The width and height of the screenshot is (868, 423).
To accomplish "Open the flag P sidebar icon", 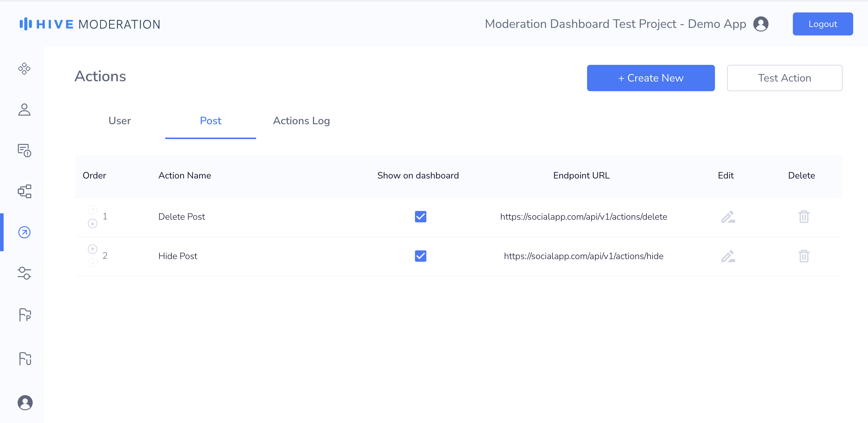I will [25, 315].
